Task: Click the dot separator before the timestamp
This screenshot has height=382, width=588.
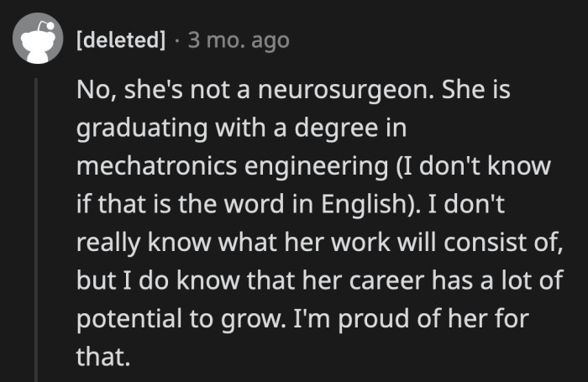Action: click(x=177, y=40)
